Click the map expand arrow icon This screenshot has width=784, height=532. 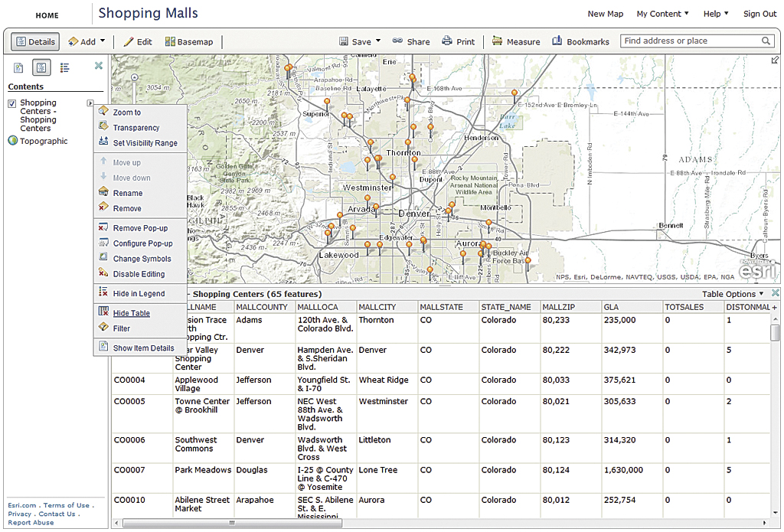775,60
